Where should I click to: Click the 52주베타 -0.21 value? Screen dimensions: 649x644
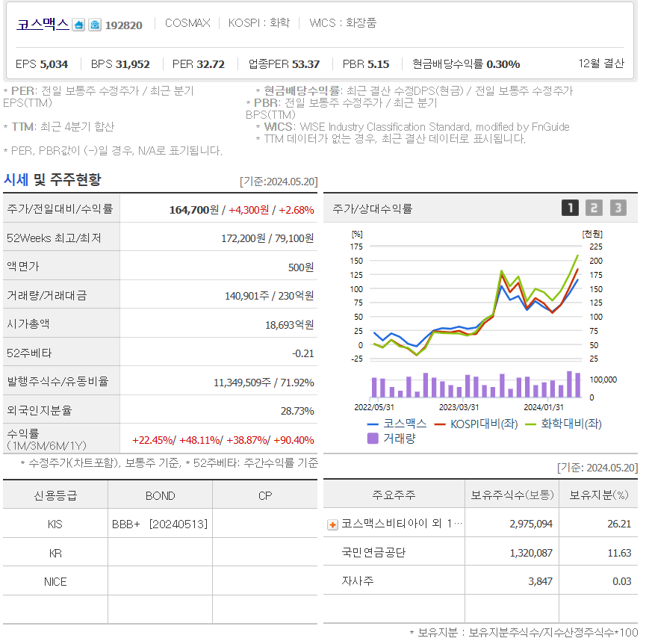(303, 353)
